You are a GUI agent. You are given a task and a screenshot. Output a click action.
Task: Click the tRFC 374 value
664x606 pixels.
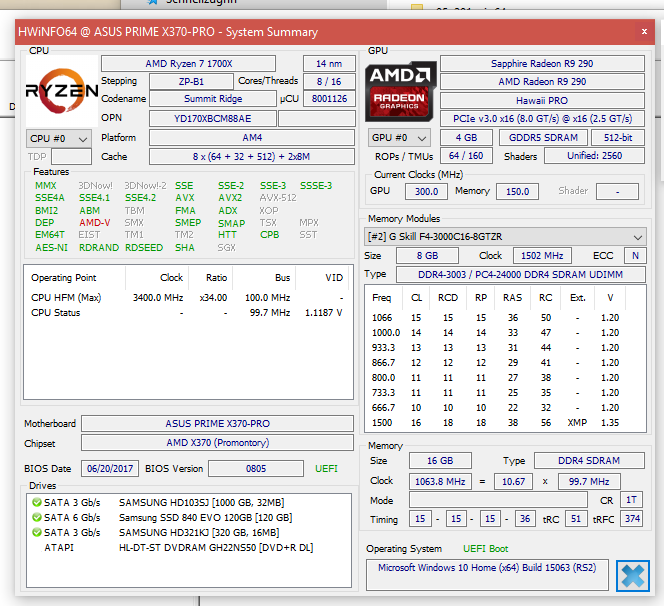pyautogui.click(x=632, y=519)
